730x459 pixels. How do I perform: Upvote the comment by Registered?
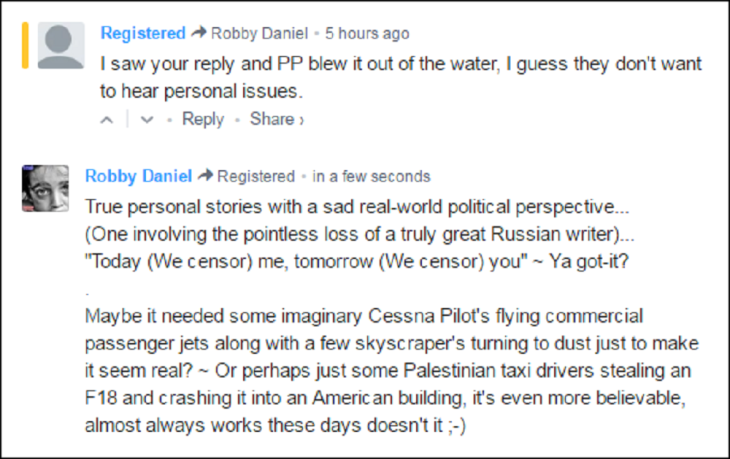click(108, 119)
